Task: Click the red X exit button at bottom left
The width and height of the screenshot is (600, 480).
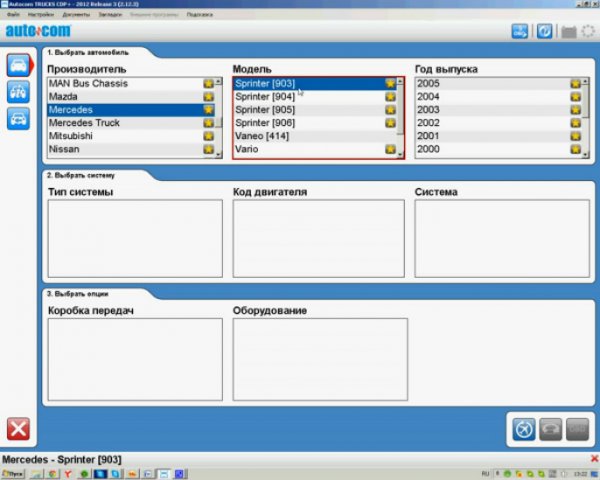Action: (18, 428)
